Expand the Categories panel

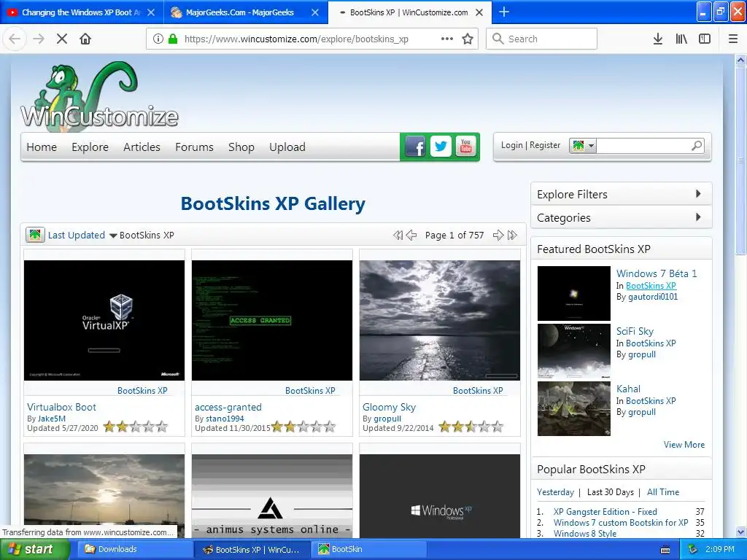coord(622,217)
